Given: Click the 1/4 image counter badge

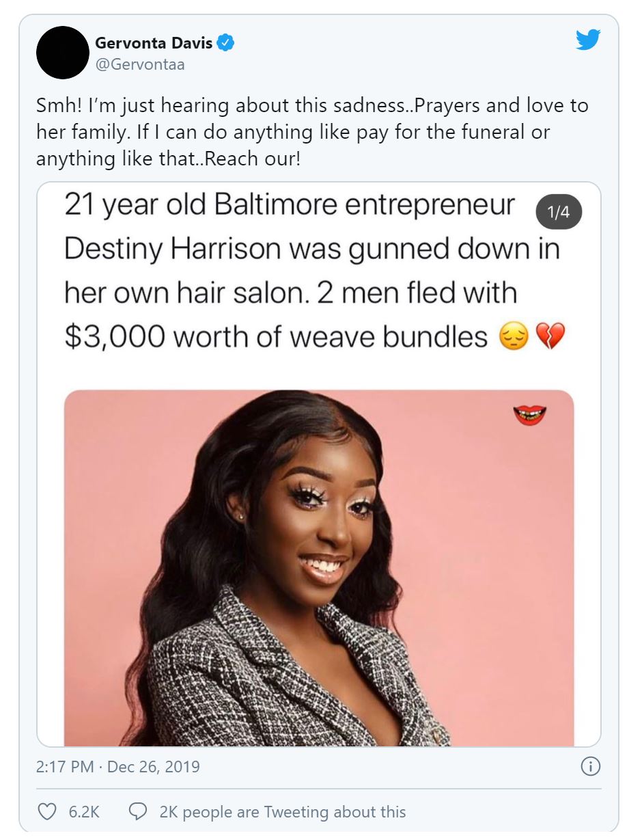Looking at the screenshot, I should [559, 213].
